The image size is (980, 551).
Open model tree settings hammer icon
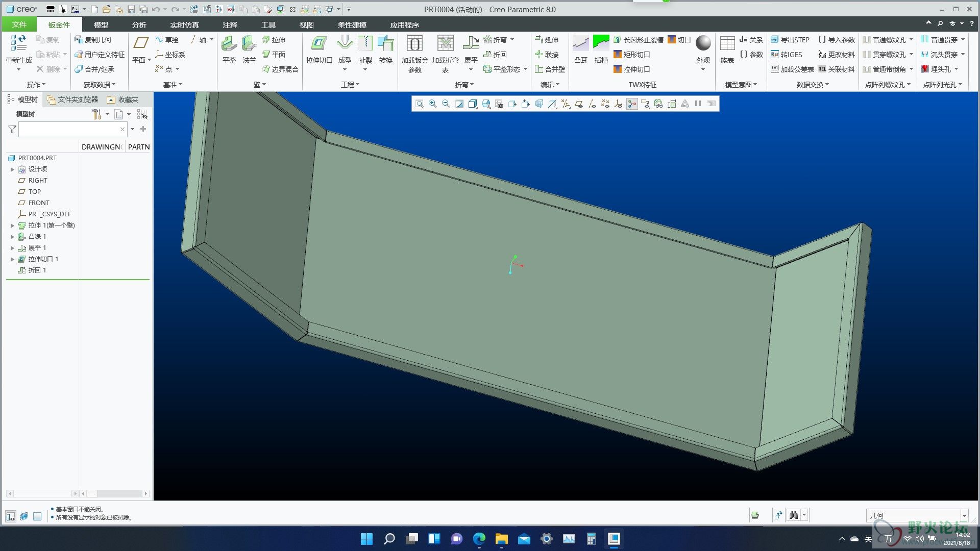coord(96,114)
